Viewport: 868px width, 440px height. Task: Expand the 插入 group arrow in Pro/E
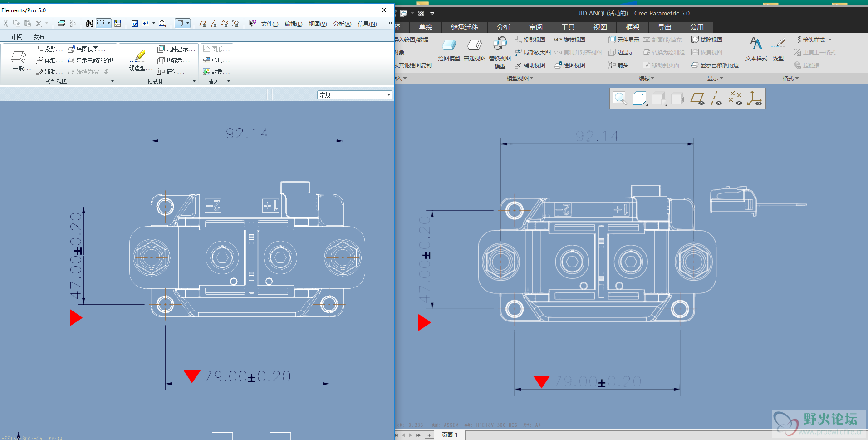[229, 81]
